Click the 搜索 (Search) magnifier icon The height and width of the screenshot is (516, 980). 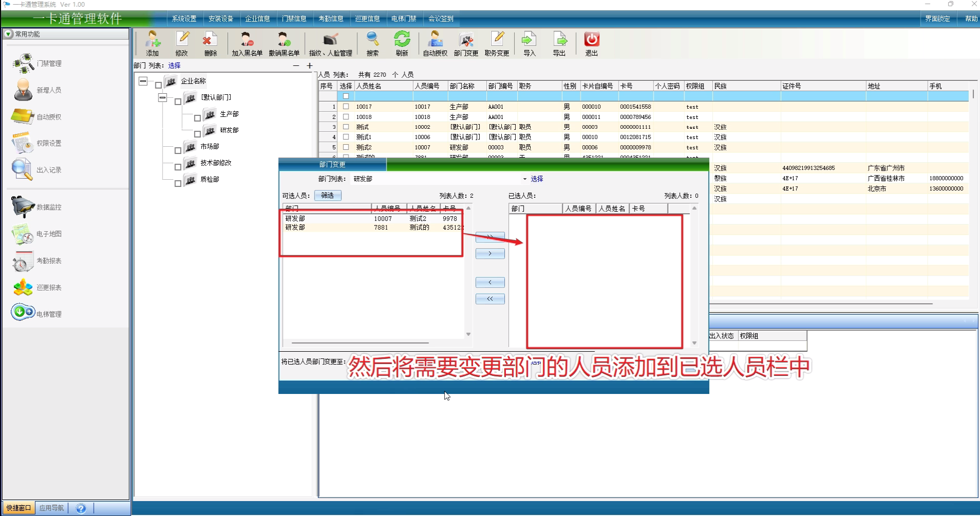(x=372, y=43)
